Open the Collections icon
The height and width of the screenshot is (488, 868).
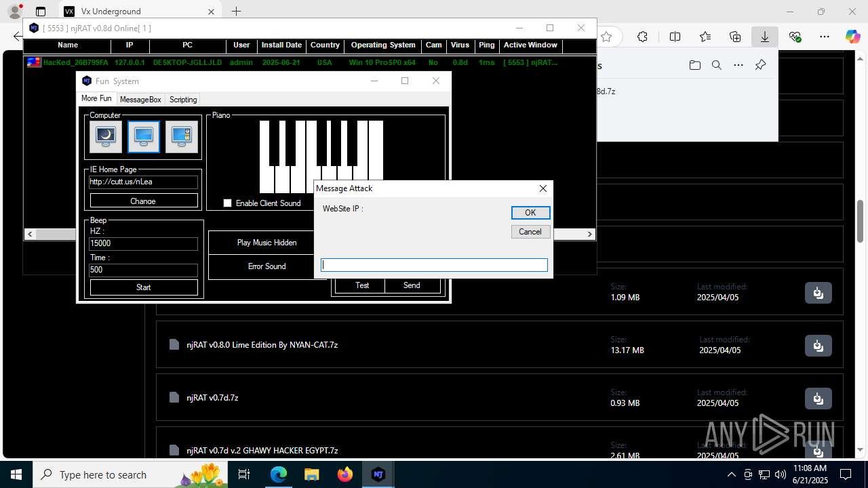pyautogui.click(x=735, y=37)
